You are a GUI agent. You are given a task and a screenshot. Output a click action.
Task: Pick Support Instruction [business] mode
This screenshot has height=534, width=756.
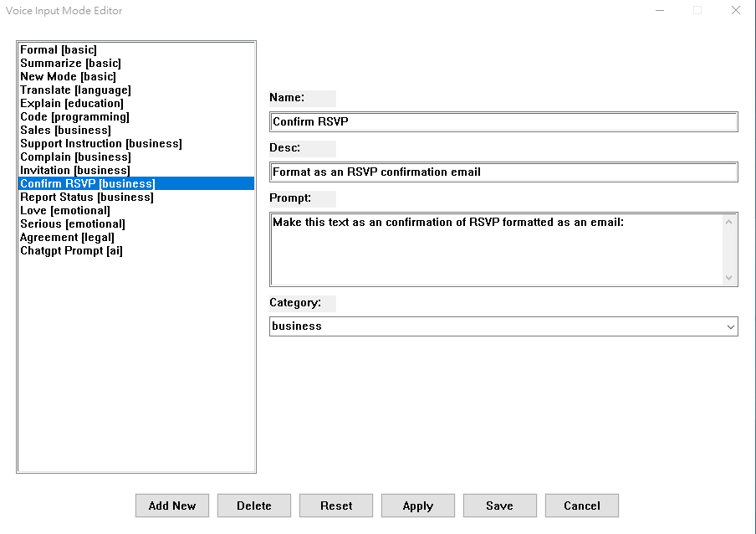tap(136, 144)
